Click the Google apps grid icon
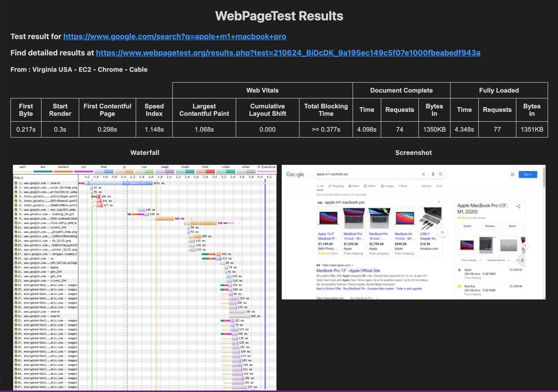The image size is (558, 392). coord(512,174)
